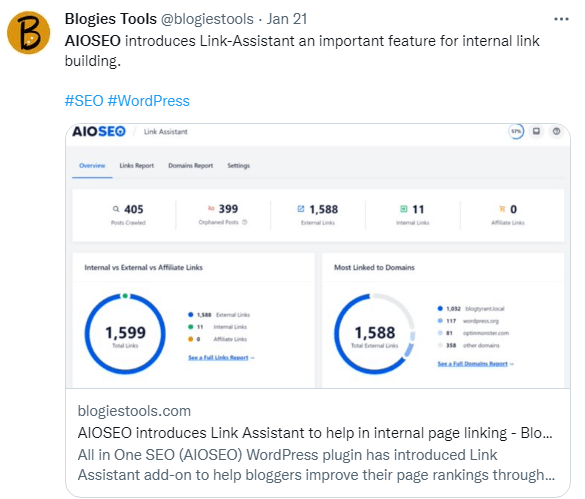Open the tweet's three-dot more menu
Screen dimensions: 585x499
point(561,19)
